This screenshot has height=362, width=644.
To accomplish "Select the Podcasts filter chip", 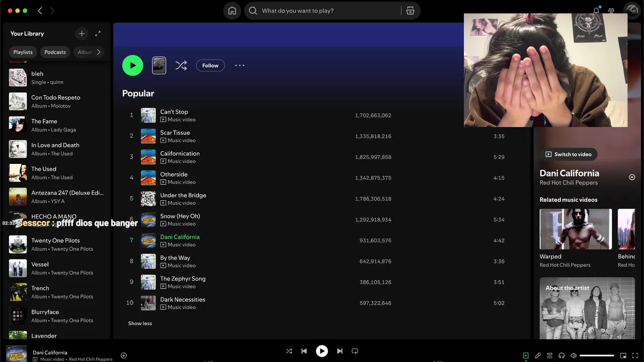I will coord(55,52).
